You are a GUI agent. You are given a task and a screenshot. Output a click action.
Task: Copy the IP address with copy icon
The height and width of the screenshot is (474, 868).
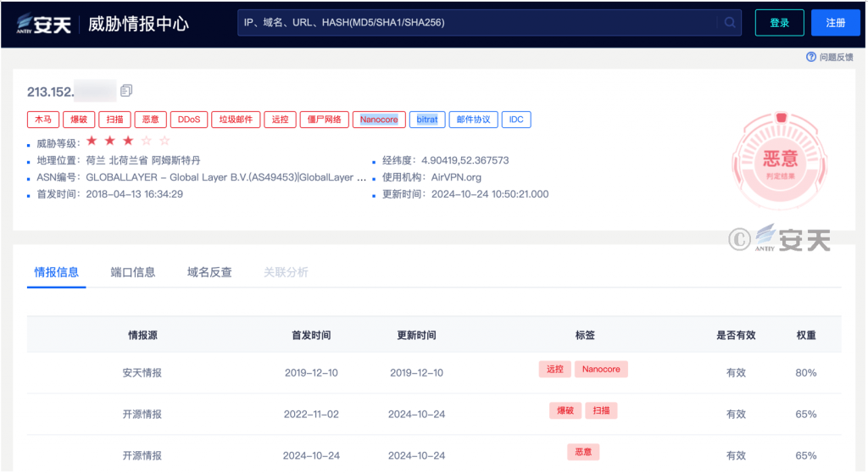point(126,91)
